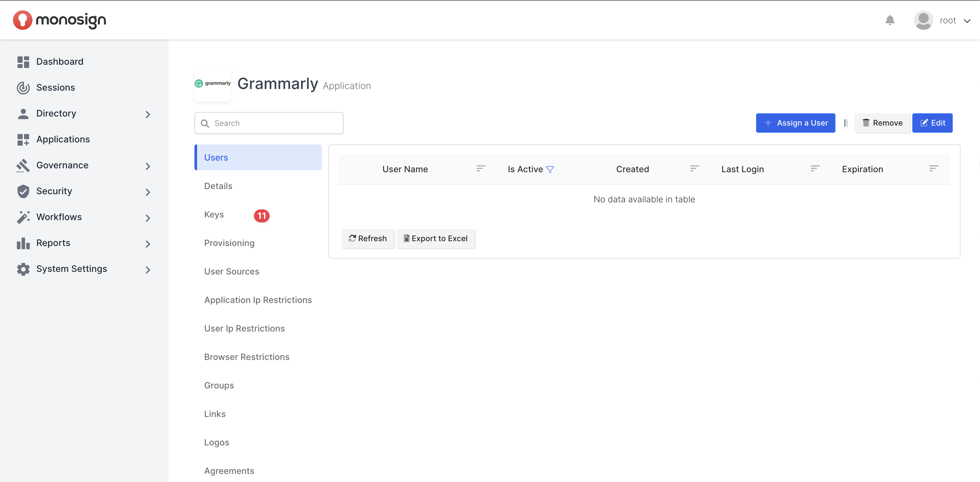980x482 pixels.
Task: Click the Sessions radar icon
Action: [x=23, y=87]
